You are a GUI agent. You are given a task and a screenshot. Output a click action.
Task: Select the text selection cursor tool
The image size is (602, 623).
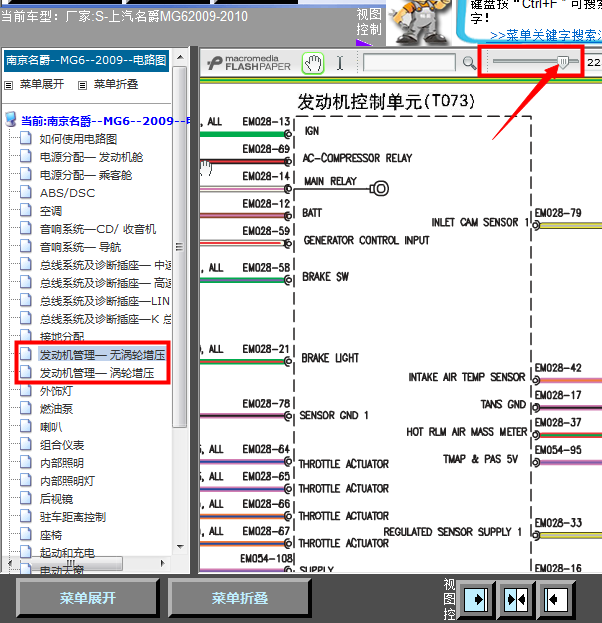click(x=340, y=63)
